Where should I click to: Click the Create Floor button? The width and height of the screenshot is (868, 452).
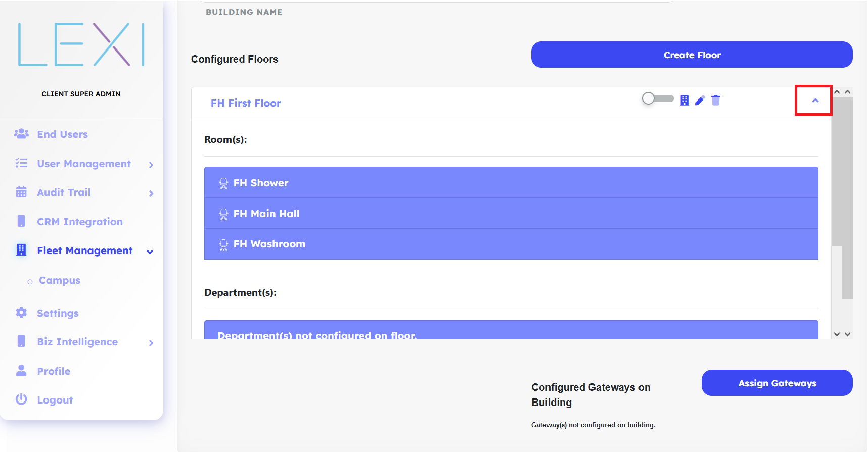[692, 55]
